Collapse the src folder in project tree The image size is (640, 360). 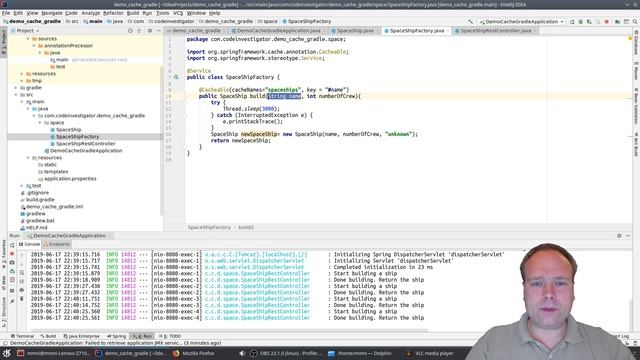(16, 95)
